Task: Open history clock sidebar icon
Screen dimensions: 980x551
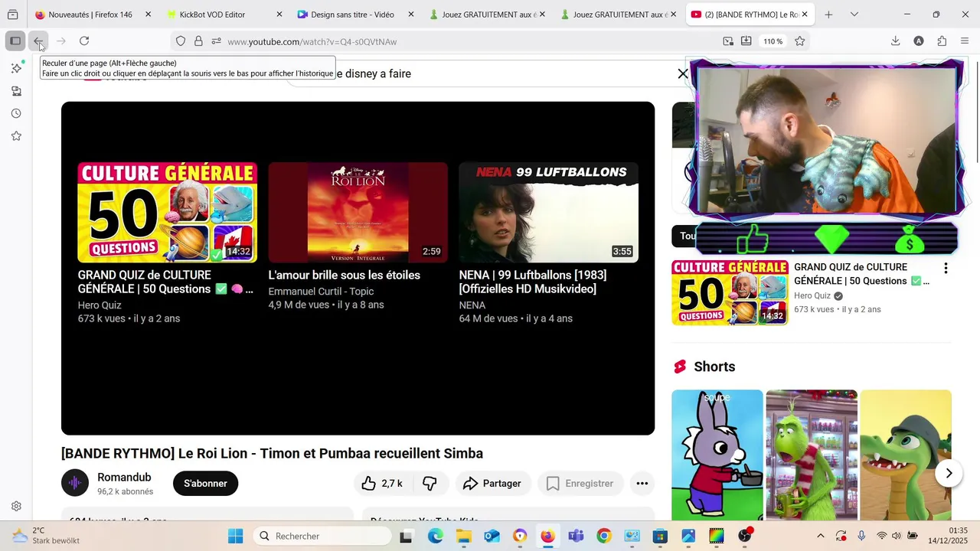Action: [x=16, y=113]
